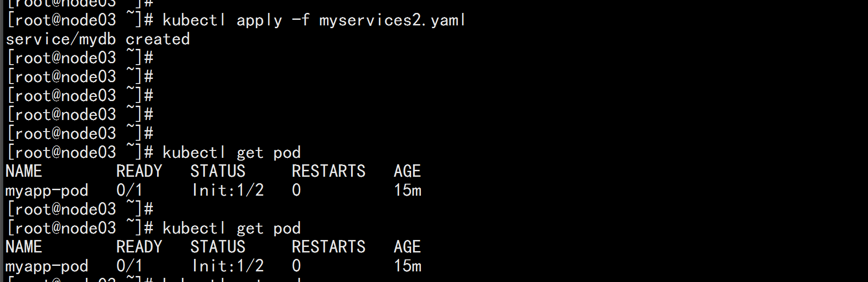Click 'myapp-pod' in second pod listing
This screenshot has height=282, width=868.
[x=47, y=266]
